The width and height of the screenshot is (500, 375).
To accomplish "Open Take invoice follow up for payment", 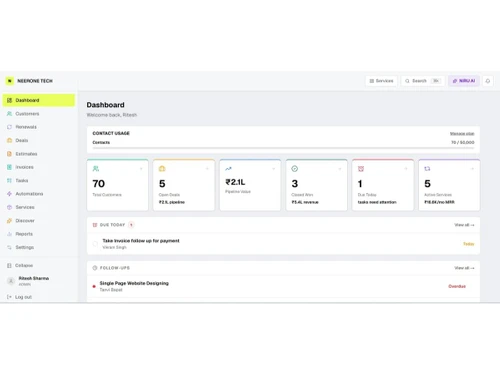I will 141,241.
